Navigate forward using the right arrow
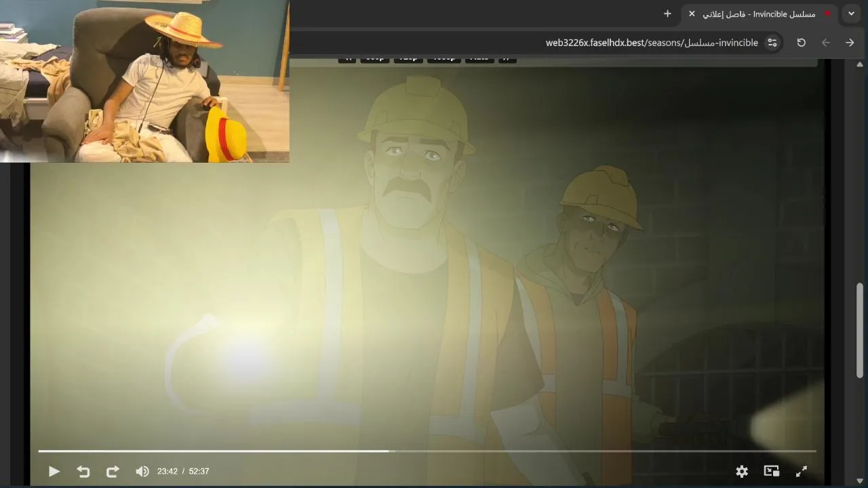This screenshot has width=868, height=488. click(850, 42)
